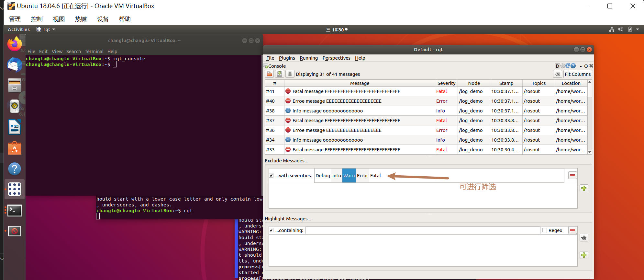Select Debug severity in exclude filter
The image size is (644, 280).
click(323, 176)
